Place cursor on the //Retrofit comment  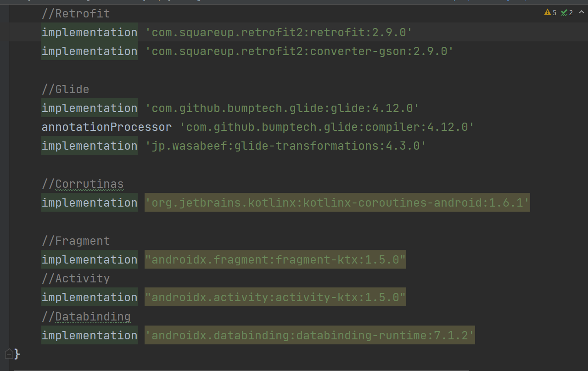click(x=76, y=14)
